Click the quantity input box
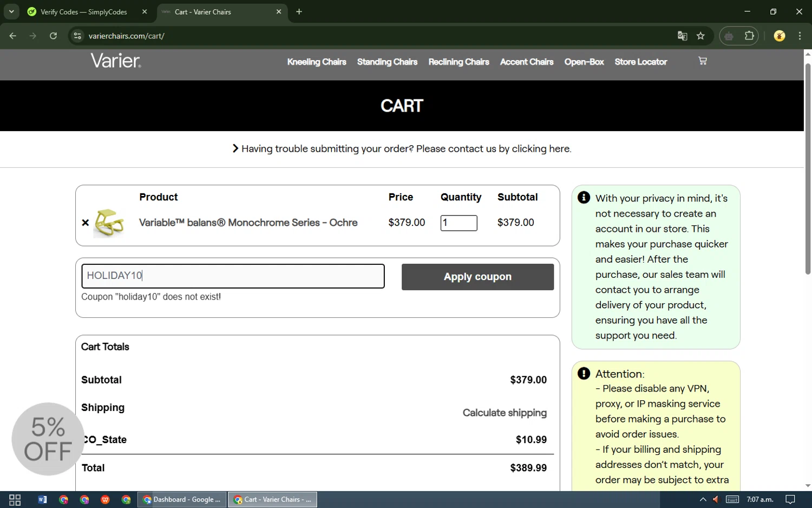 click(459, 223)
